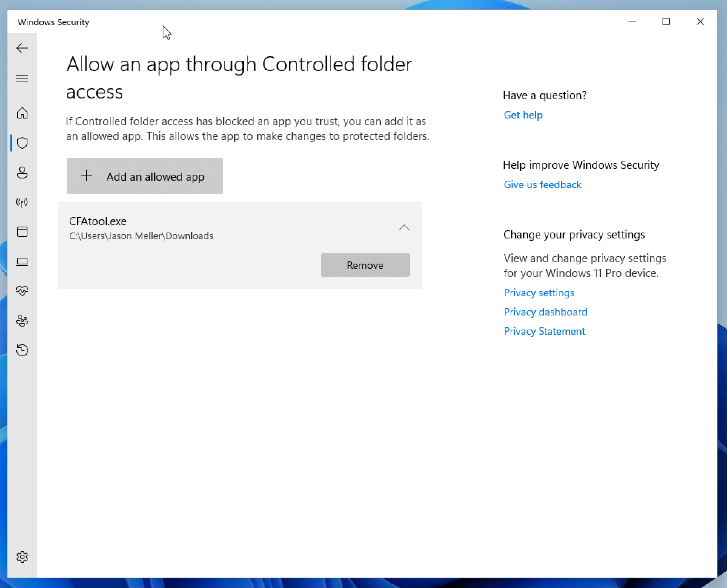Open Device security laptop icon

(22, 262)
